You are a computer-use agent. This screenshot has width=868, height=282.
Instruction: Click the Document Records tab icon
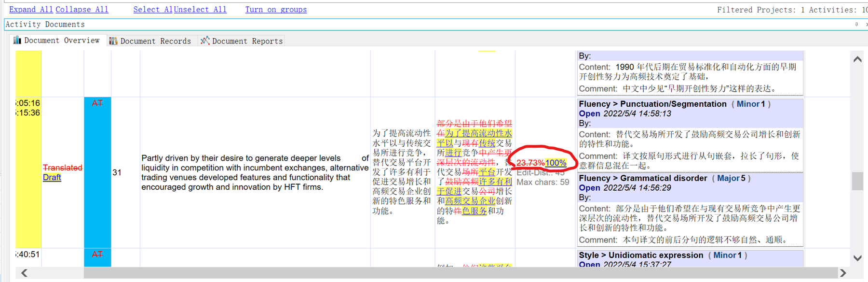pos(113,41)
